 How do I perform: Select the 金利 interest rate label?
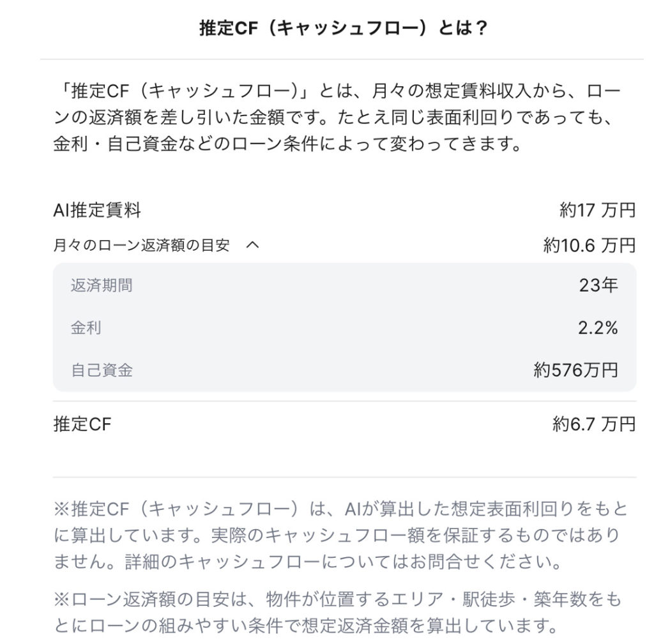point(86,328)
